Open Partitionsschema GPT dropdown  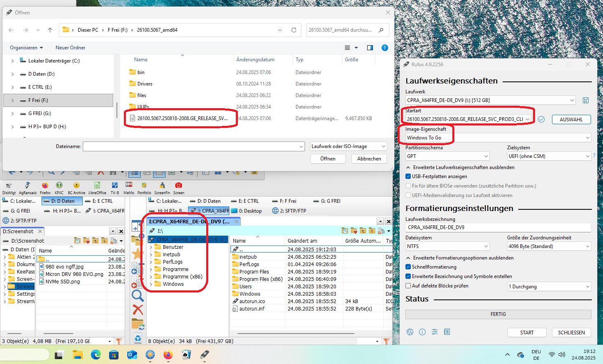point(447,156)
